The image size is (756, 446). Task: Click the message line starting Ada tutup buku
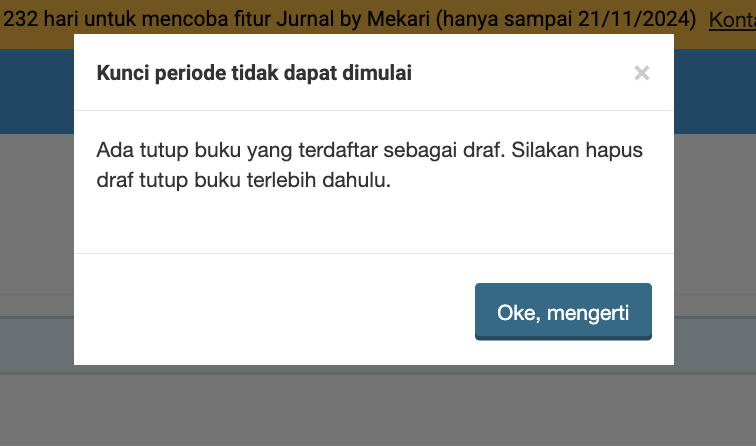369,150
